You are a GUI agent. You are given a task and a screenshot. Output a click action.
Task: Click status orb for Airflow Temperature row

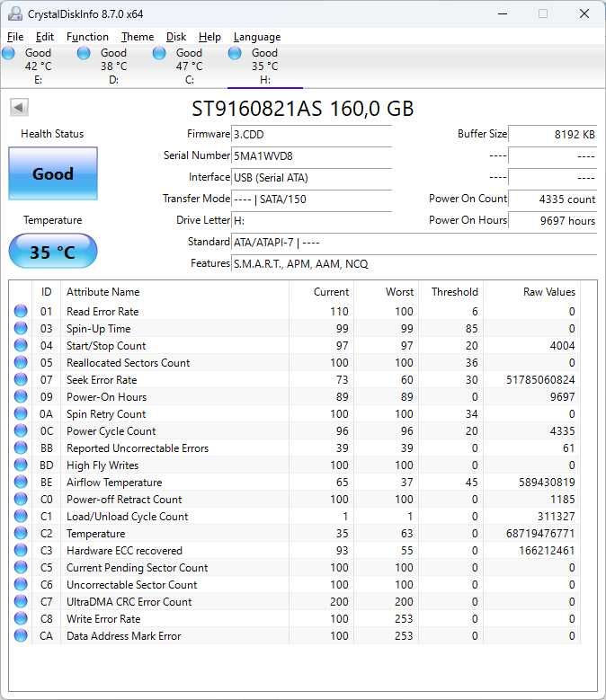click(x=21, y=482)
